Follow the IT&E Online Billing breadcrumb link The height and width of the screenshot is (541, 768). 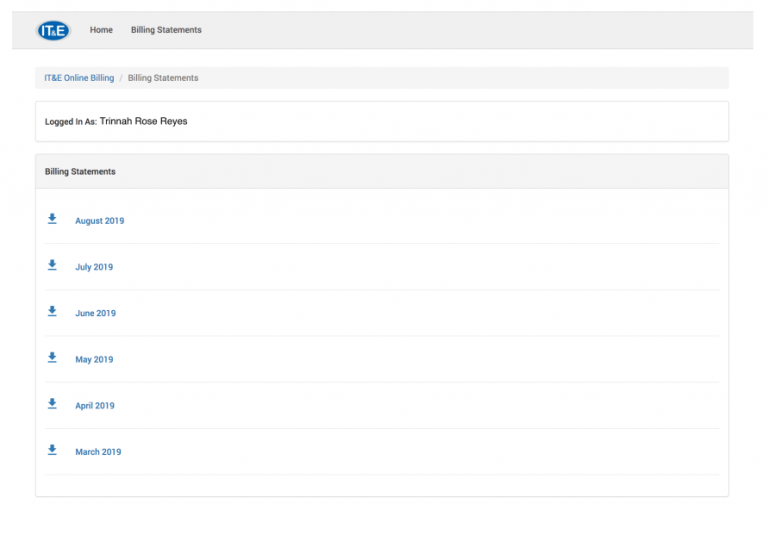pos(79,78)
